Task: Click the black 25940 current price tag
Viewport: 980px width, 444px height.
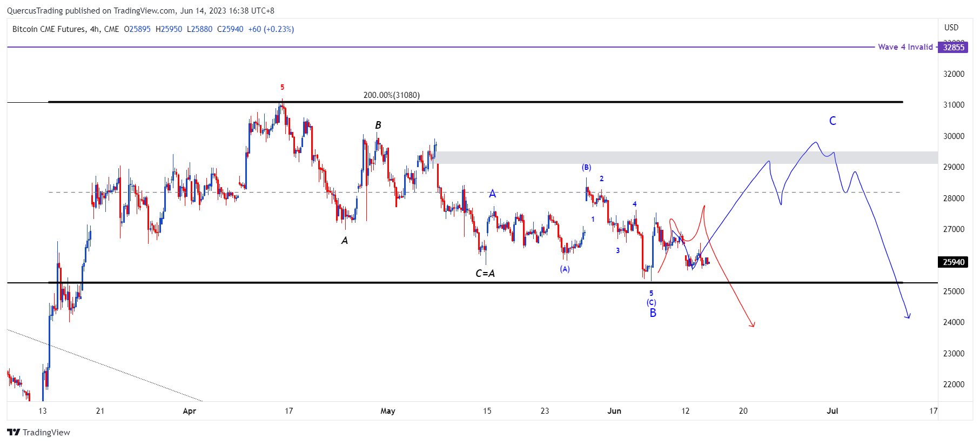Action: pos(954,262)
